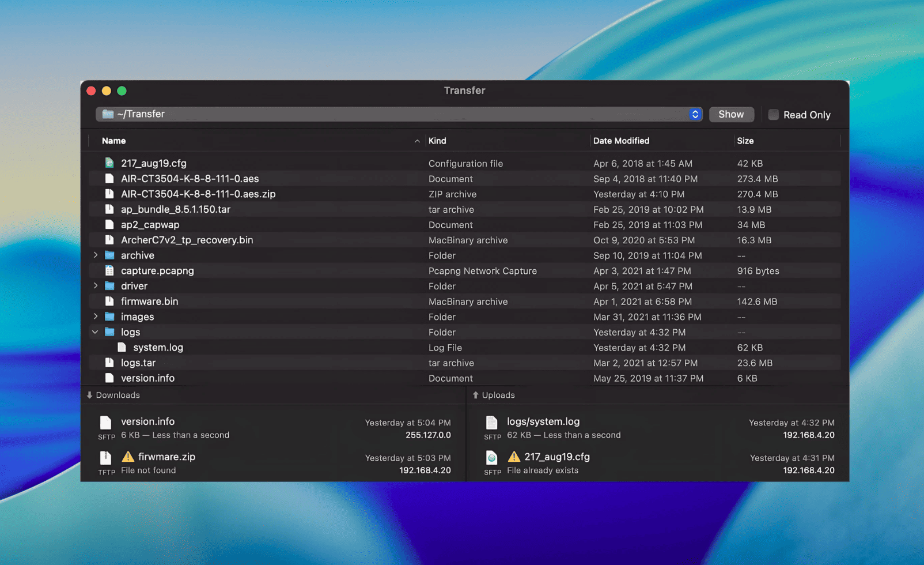Click the 217_aug19.cfg upload SFTP icon

coord(492,458)
